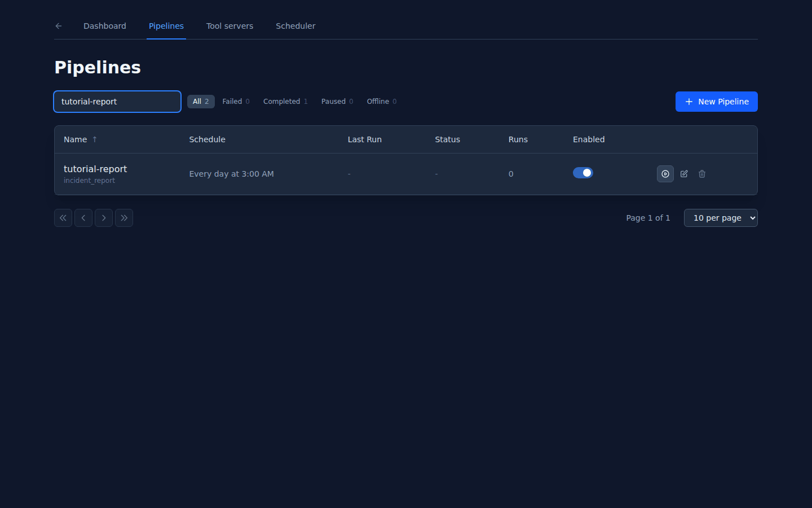This screenshot has width=812, height=508.
Task: Click the Status column header
Action: click(x=447, y=139)
